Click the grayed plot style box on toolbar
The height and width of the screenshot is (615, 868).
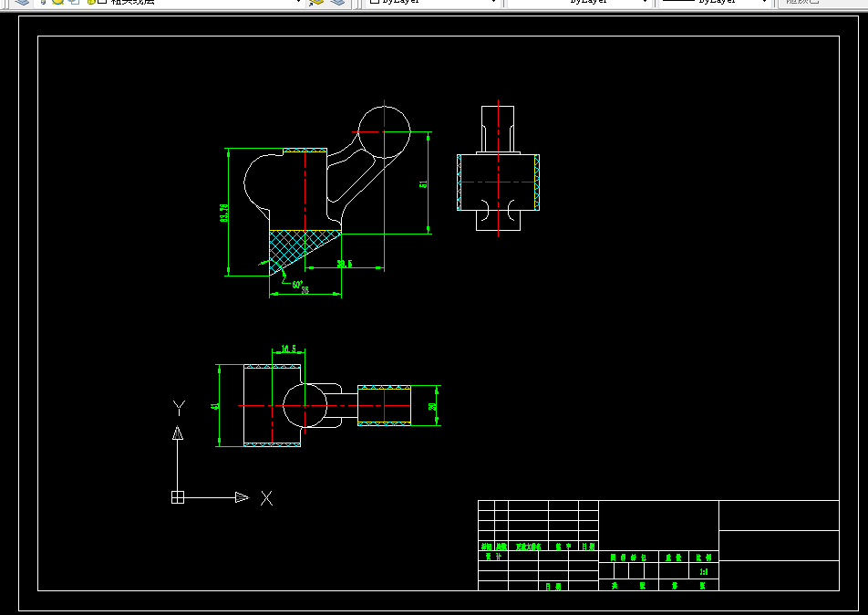(822, 2)
